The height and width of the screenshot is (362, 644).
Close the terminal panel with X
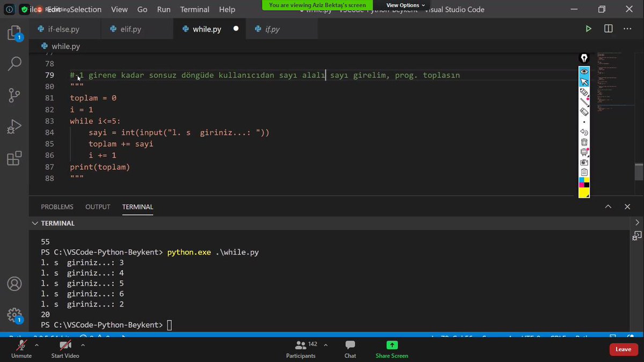tap(627, 206)
